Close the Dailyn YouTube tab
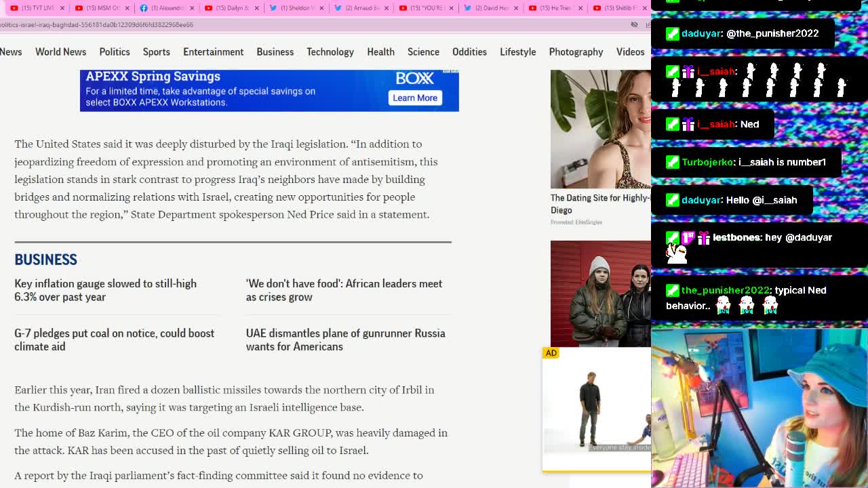 click(257, 8)
